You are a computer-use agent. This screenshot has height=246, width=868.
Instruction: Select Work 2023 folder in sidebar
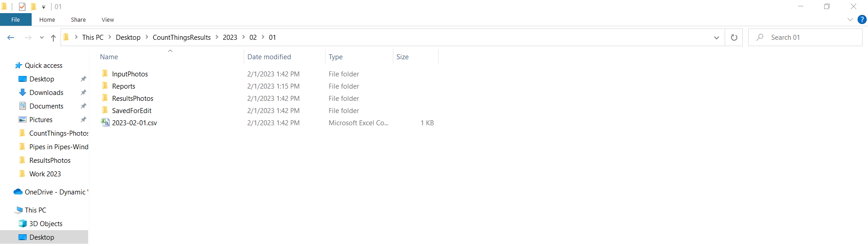pyautogui.click(x=45, y=174)
